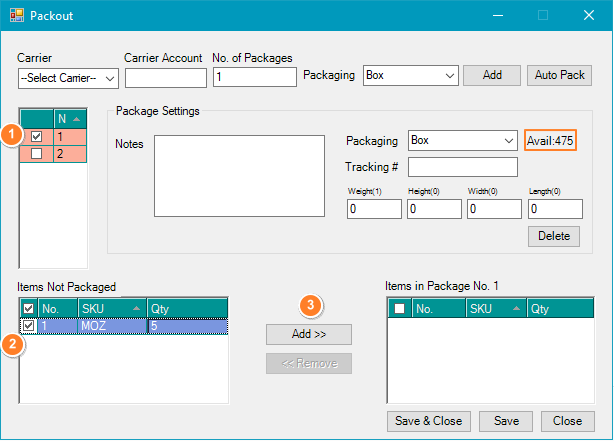
Task: Focus the Tracking # text field
Action: coord(462,167)
